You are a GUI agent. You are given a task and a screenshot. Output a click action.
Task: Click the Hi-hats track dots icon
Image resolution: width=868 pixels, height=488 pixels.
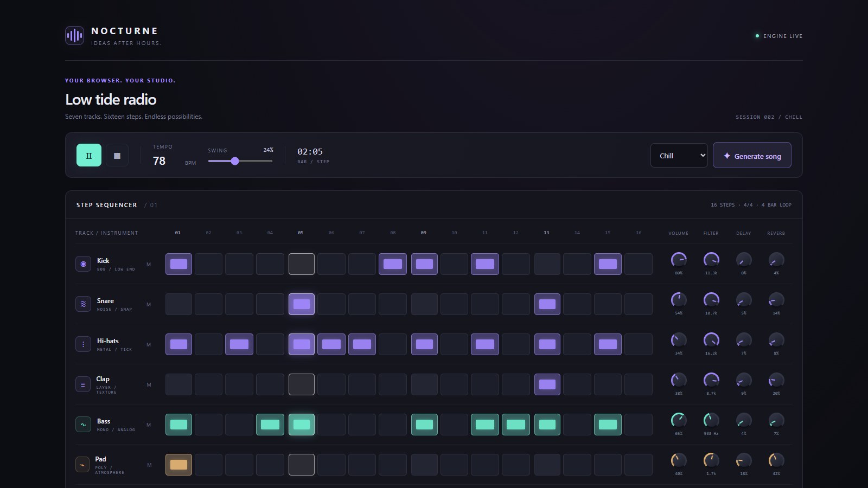(83, 344)
